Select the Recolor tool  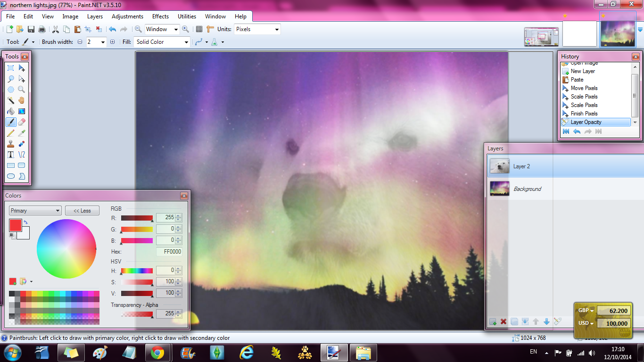click(22, 144)
